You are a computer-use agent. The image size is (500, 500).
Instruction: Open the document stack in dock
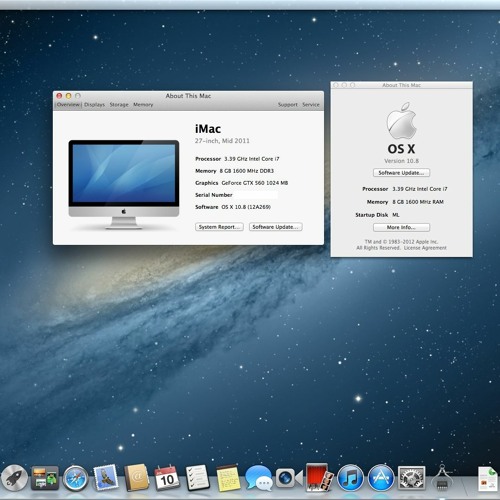click(488, 479)
